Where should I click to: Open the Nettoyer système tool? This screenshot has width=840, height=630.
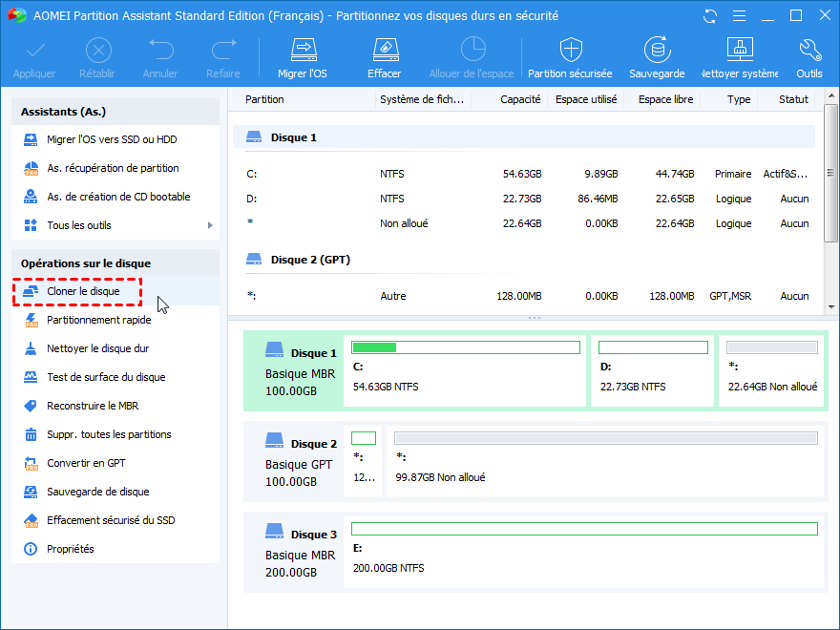740,57
